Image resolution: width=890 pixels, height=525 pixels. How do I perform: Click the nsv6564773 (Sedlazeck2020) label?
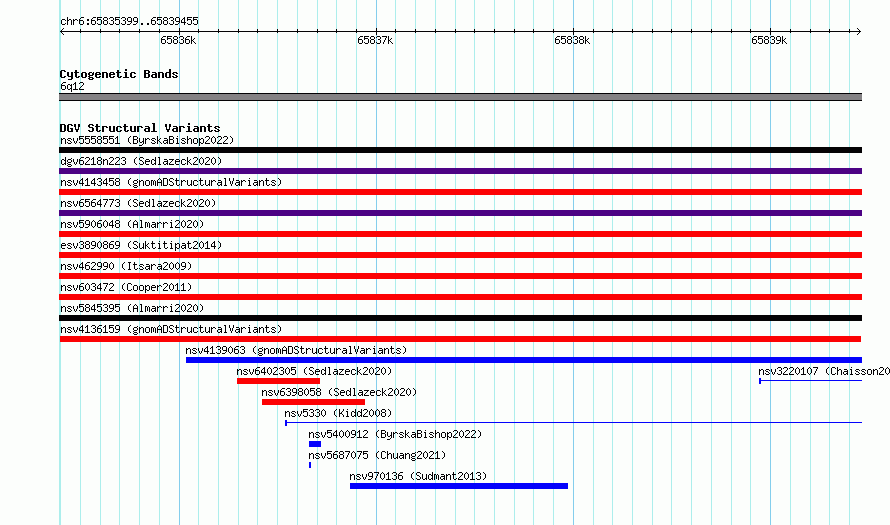(x=138, y=203)
